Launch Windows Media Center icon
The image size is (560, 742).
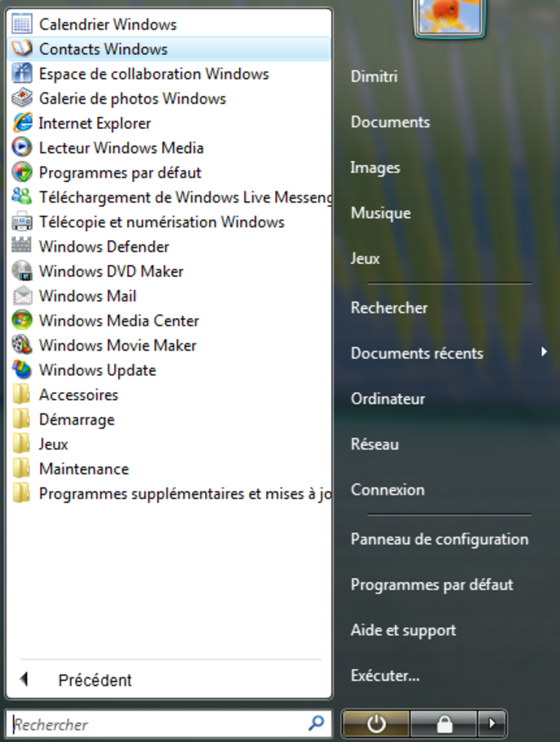[22, 320]
